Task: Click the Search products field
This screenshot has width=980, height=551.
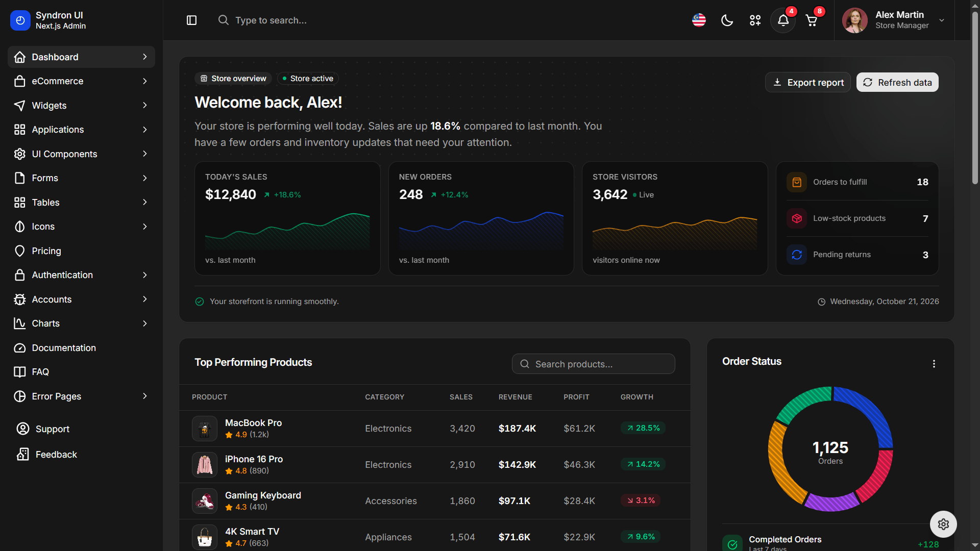Action: pos(593,364)
